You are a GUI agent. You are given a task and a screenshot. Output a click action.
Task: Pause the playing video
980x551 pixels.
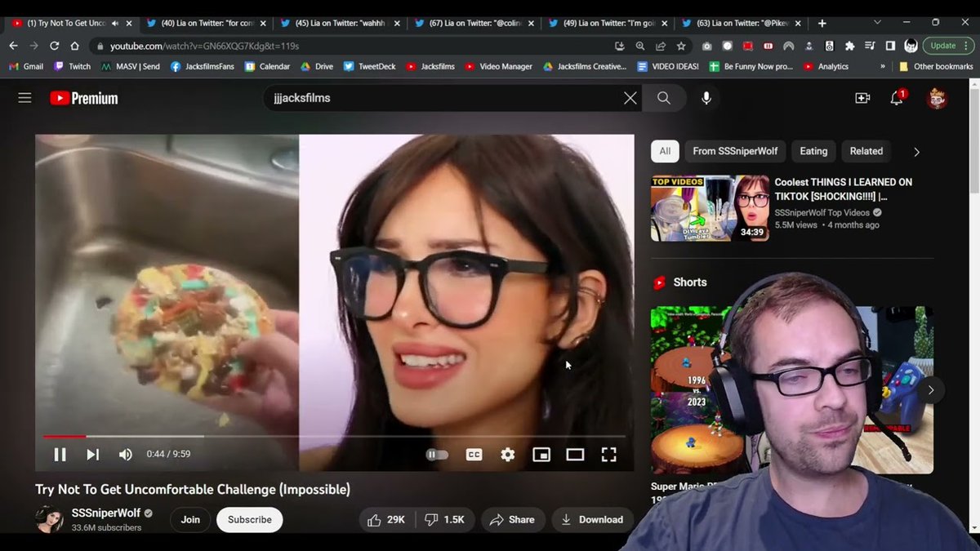(x=60, y=454)
